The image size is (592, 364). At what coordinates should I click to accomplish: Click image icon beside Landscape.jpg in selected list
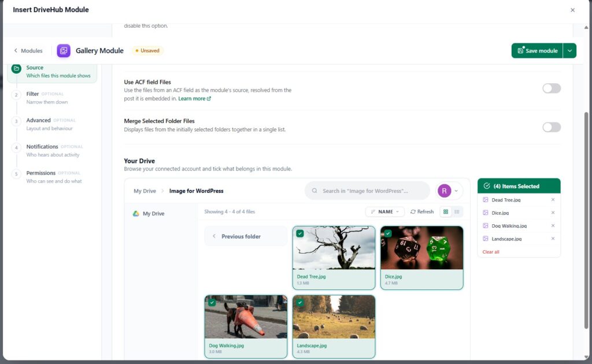click(486, 239)
